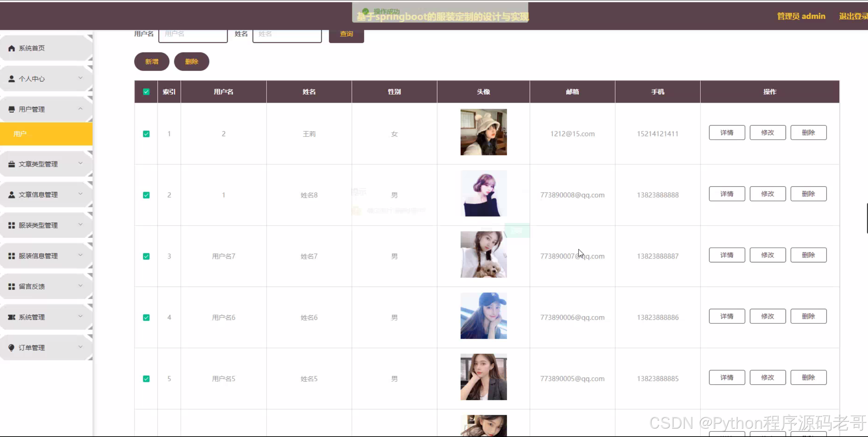The image size is (868, 437).
Task: Click the briefcase icon beside 文章类型管理
Action: tap(11, 164)
